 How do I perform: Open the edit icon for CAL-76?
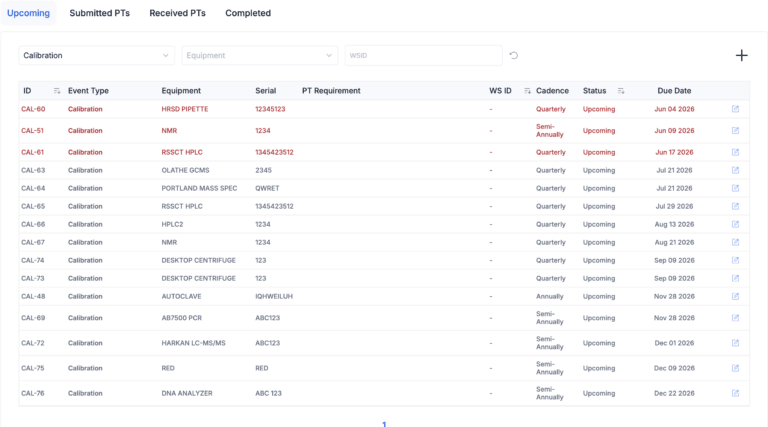coord(735,393)
